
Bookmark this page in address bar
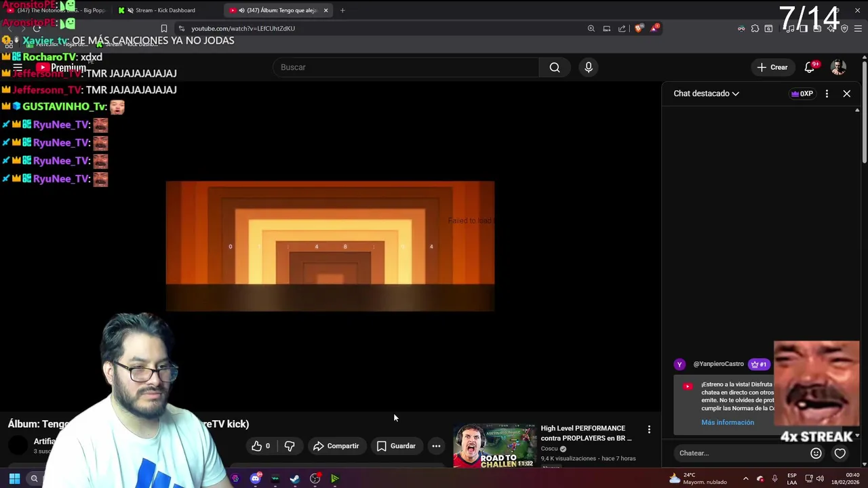click(163, 28)
